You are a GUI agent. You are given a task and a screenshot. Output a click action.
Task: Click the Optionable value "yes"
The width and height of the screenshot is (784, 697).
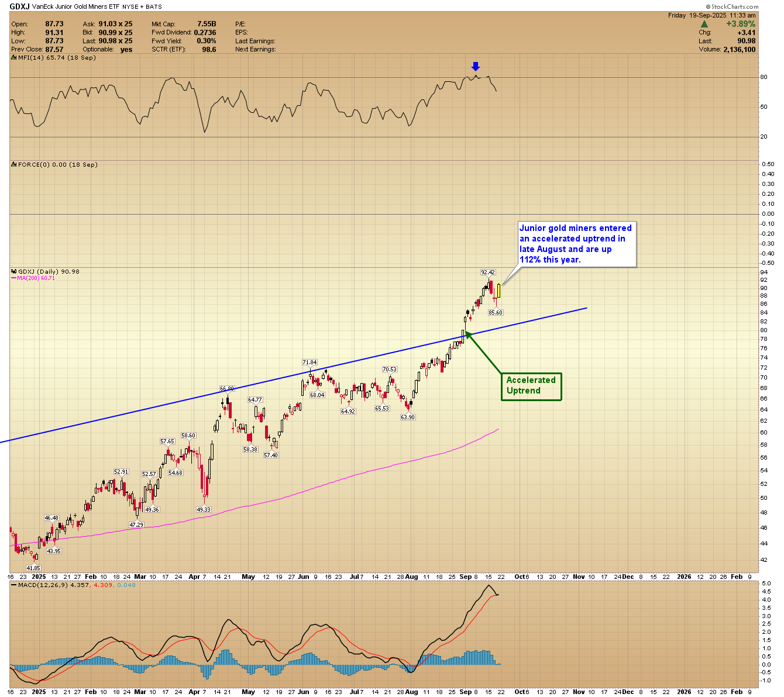pos(126,50)
